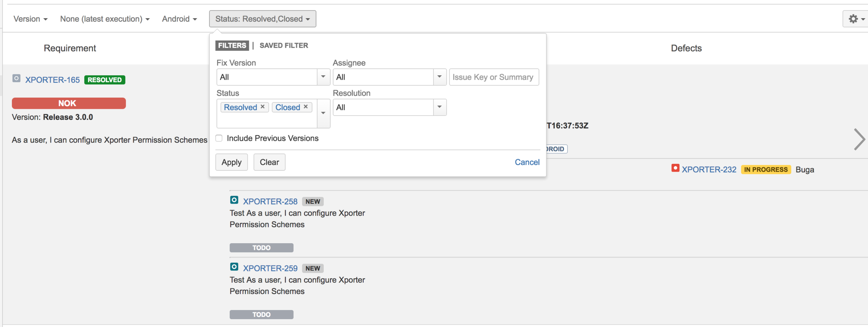Remove the Resolved status tag
The width and height of the screenshot is (868, 327).
coord(263,107)
